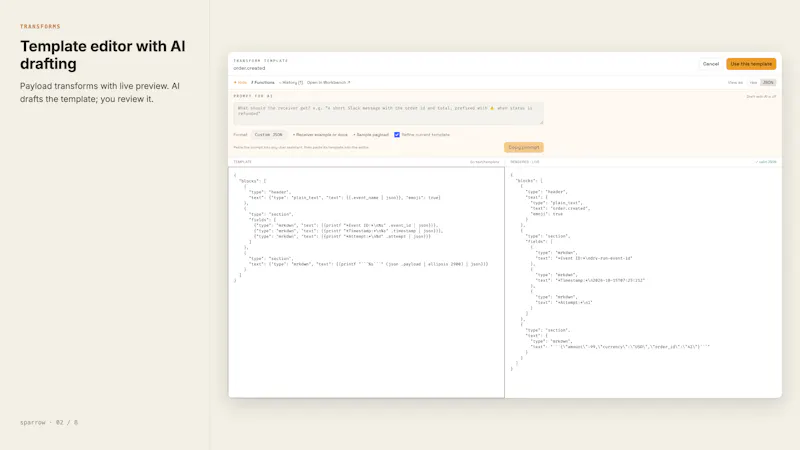The image size is (800, 450).
Task: Click the 'order.created' template name
Action: [x=249, y=68]
